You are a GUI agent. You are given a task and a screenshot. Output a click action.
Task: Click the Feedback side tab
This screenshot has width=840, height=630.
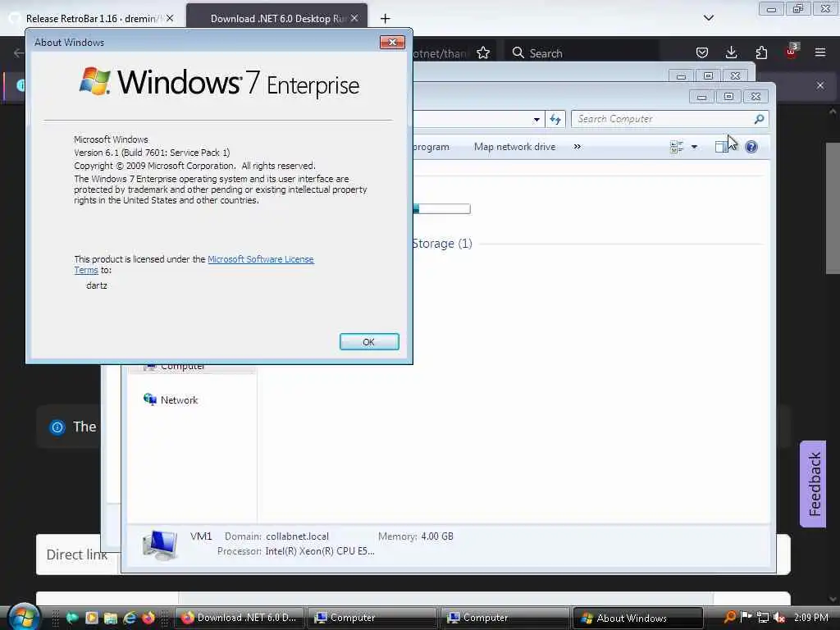point(813,484)
